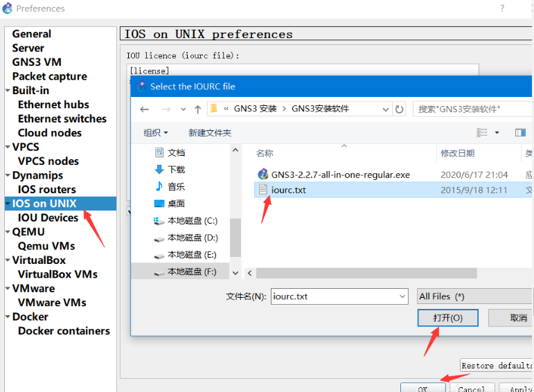This screenshot has height=392, width=534.
Task: Open local disk (F:)
Action: tap(186, 271)
